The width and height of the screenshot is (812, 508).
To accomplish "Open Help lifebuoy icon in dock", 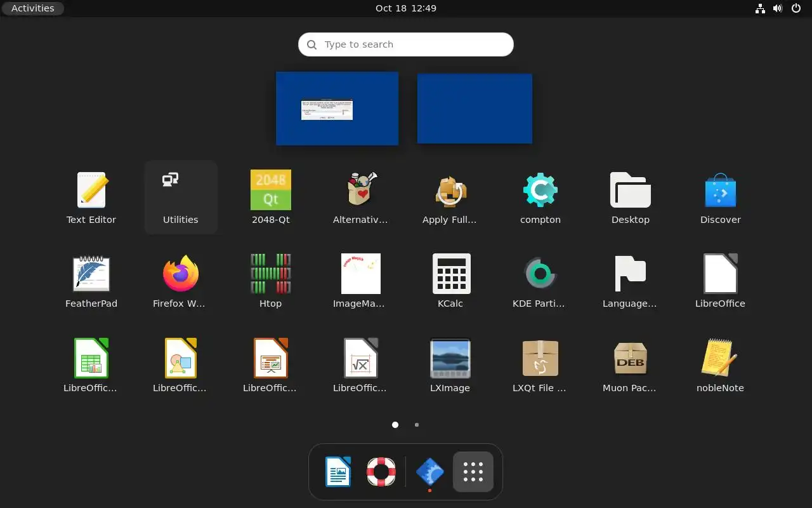I will pos(381,472).
